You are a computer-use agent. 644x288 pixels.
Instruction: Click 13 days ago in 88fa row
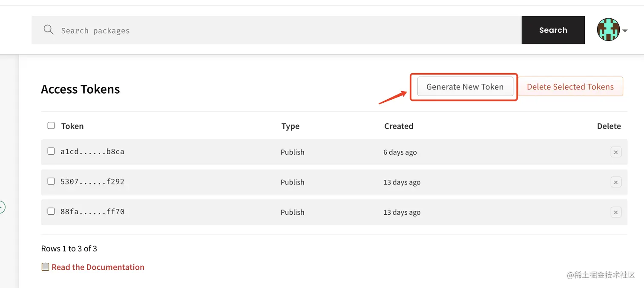pos(402,212)
